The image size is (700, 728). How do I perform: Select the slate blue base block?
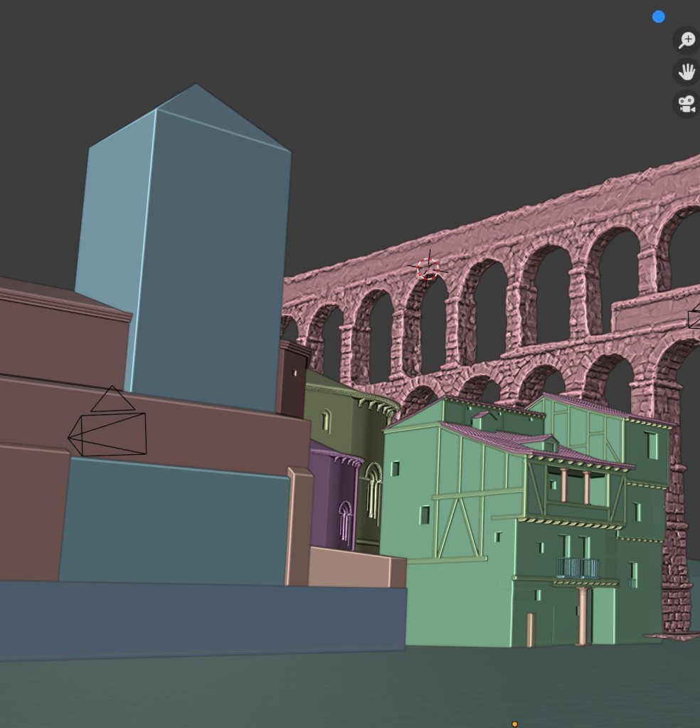(199, 618)
